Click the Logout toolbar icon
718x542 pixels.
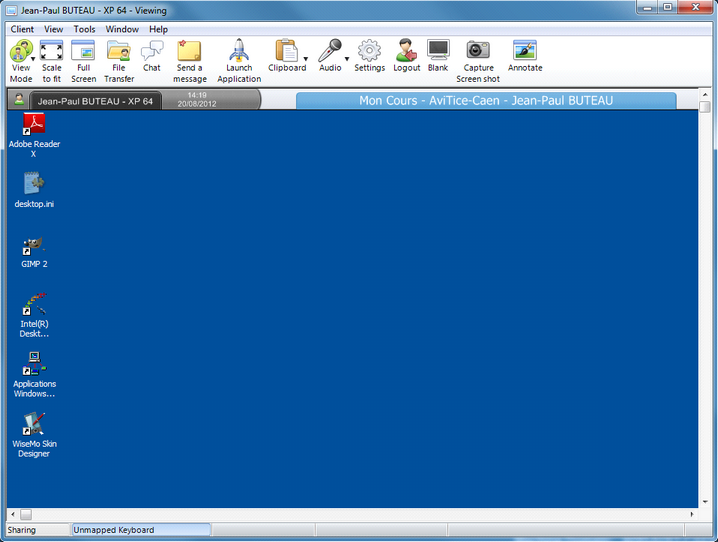(407, 51)
